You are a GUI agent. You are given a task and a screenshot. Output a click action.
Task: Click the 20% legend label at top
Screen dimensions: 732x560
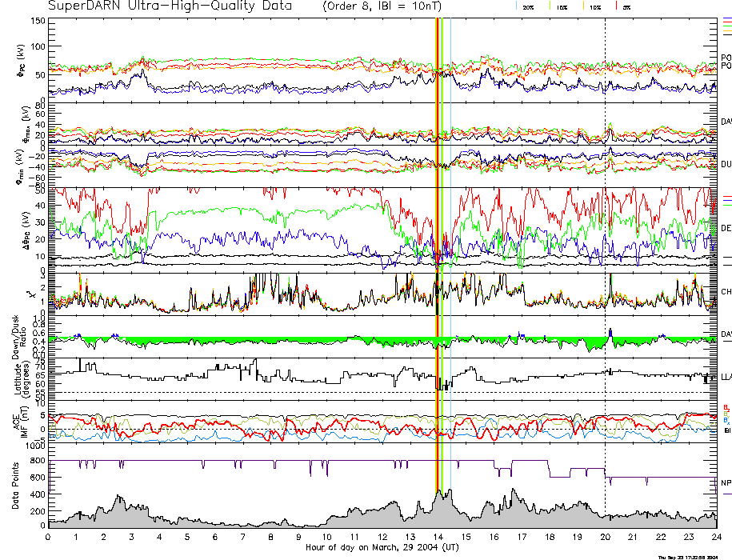[x=529, y=6]
